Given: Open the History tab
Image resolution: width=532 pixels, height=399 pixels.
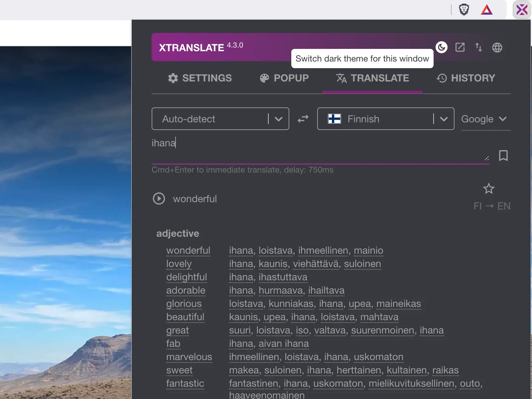Looking at the screenshot, I should pyautogui.click(x=465, y=78).
